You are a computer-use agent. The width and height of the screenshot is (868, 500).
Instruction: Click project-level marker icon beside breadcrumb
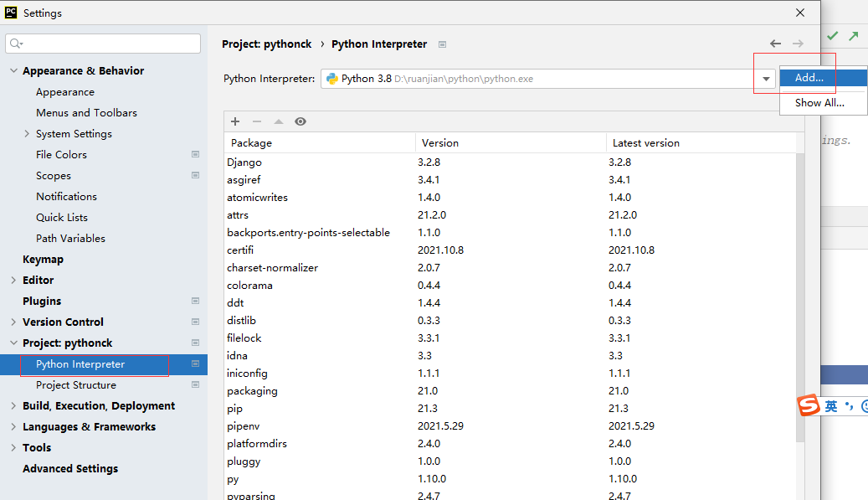(442, 44)
